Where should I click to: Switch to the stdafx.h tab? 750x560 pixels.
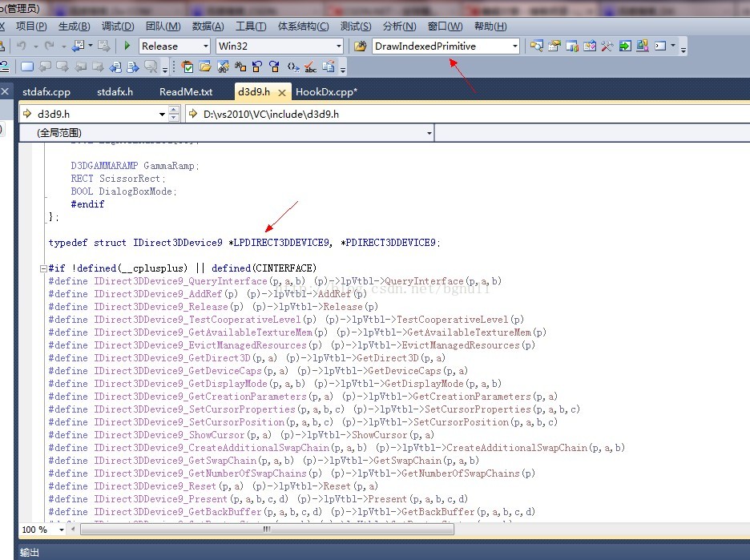tap(115, 92)
